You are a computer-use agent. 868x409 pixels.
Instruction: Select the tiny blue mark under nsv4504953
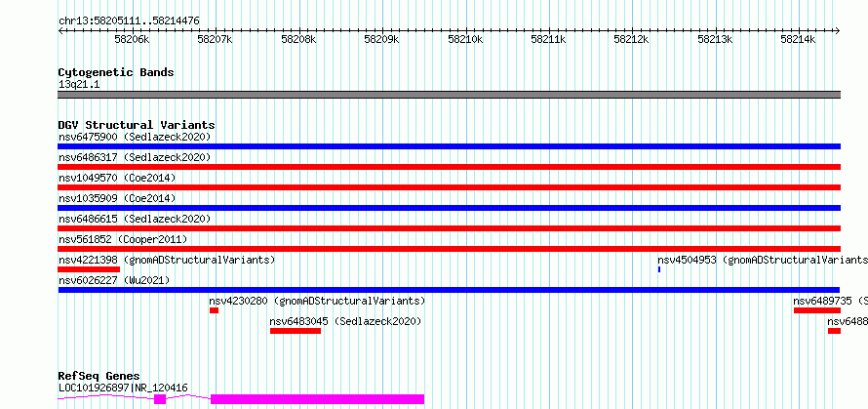(659, 269)
